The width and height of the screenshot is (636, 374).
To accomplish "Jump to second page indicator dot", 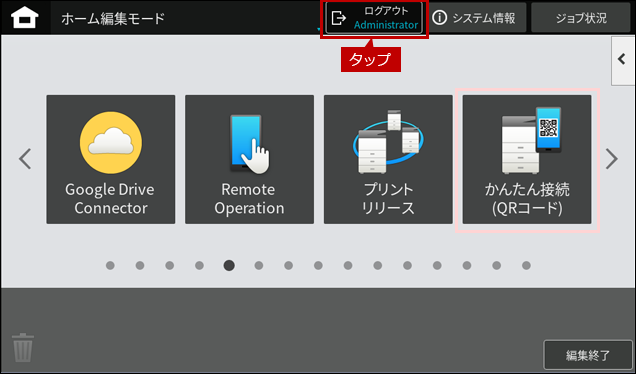I will (140, 265).
